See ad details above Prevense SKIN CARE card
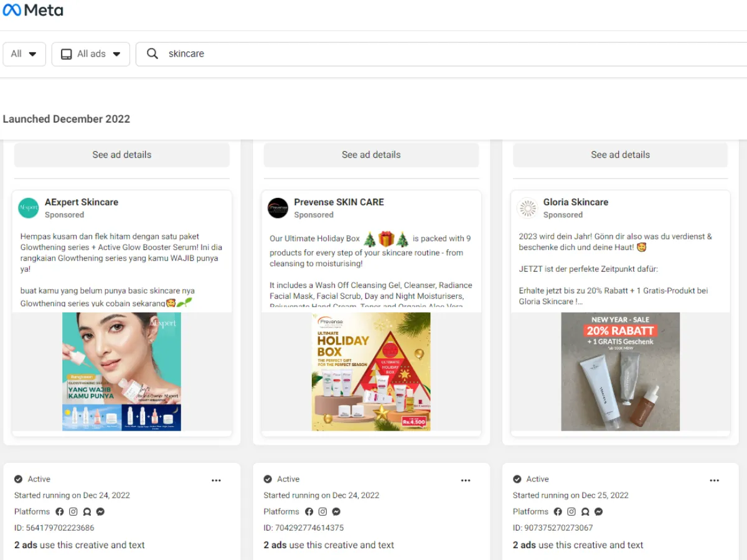This screenshot has width=747, height=560. (x=371, y=155)
